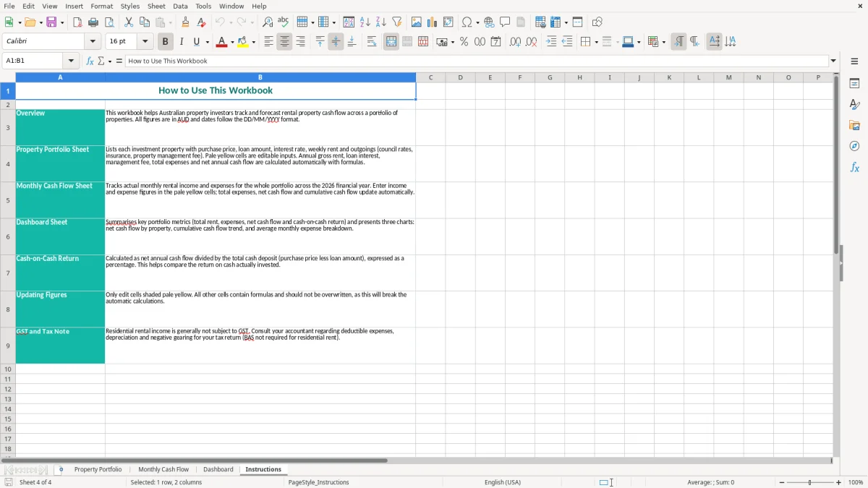Run spelling check
The image size is (868, 488).
pyautogui.click(x=284, y=22)
